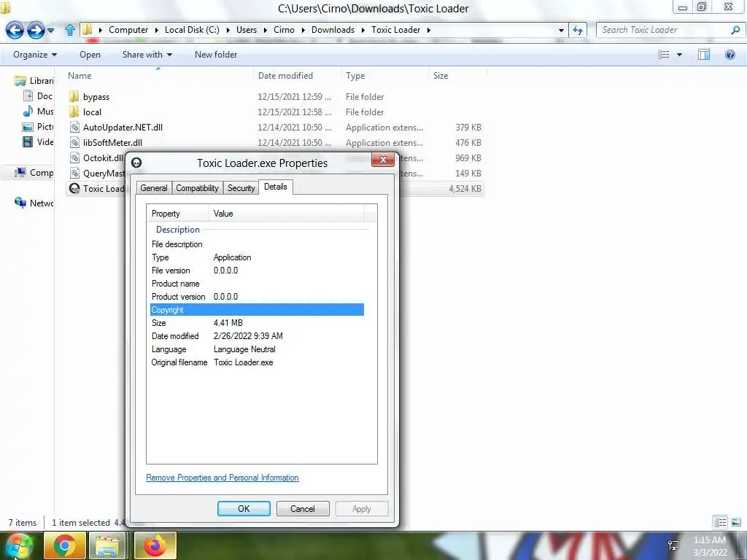Open the address bar history dropdown arrow

click(x=561, y=30)
